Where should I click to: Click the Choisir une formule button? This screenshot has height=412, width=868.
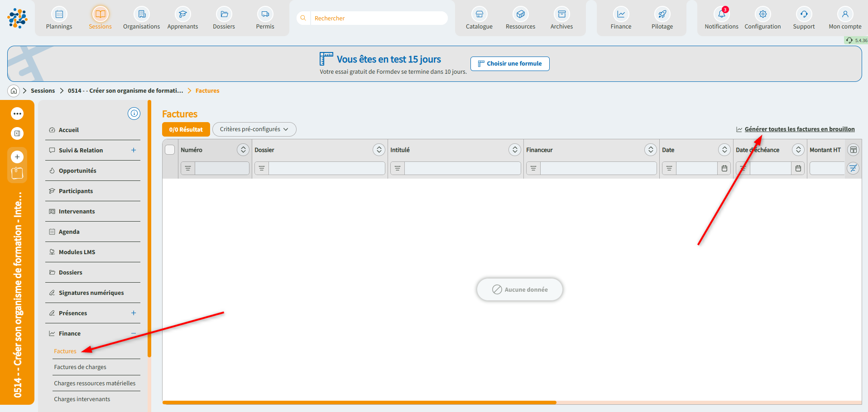[x=510, y=64]
